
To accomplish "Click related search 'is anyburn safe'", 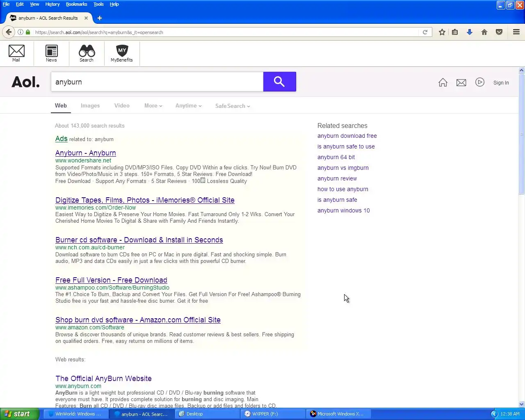I will (x=337, y=200).
